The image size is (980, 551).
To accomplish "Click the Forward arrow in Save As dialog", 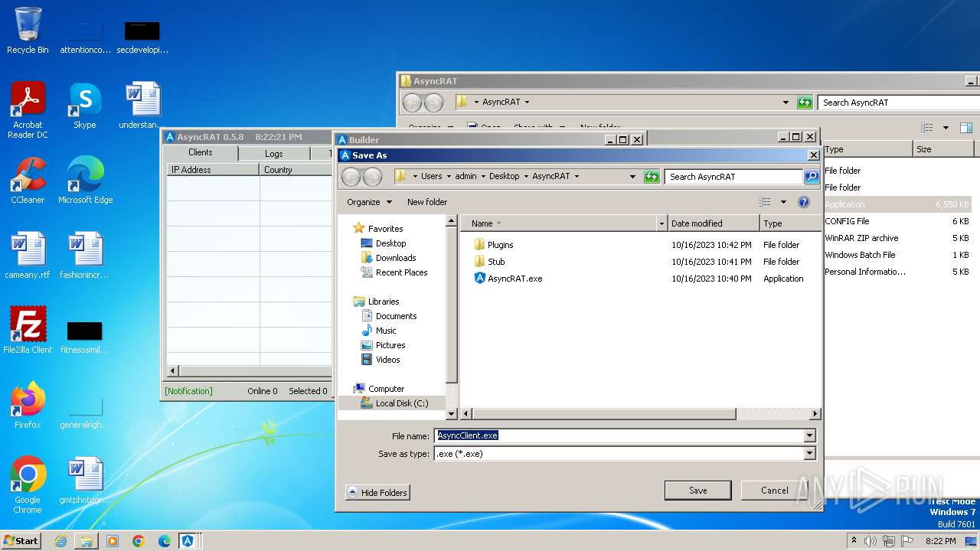I will 372,177.
